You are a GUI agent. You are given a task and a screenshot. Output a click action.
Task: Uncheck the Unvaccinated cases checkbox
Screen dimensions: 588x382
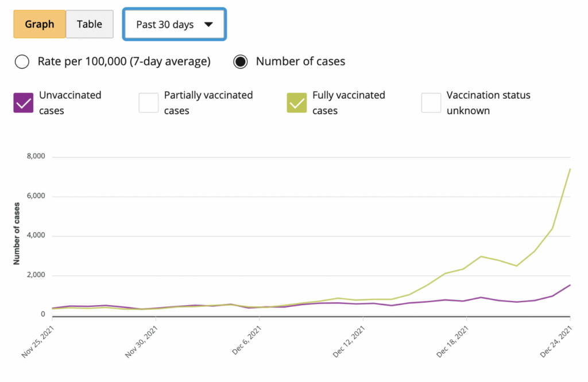24,103
